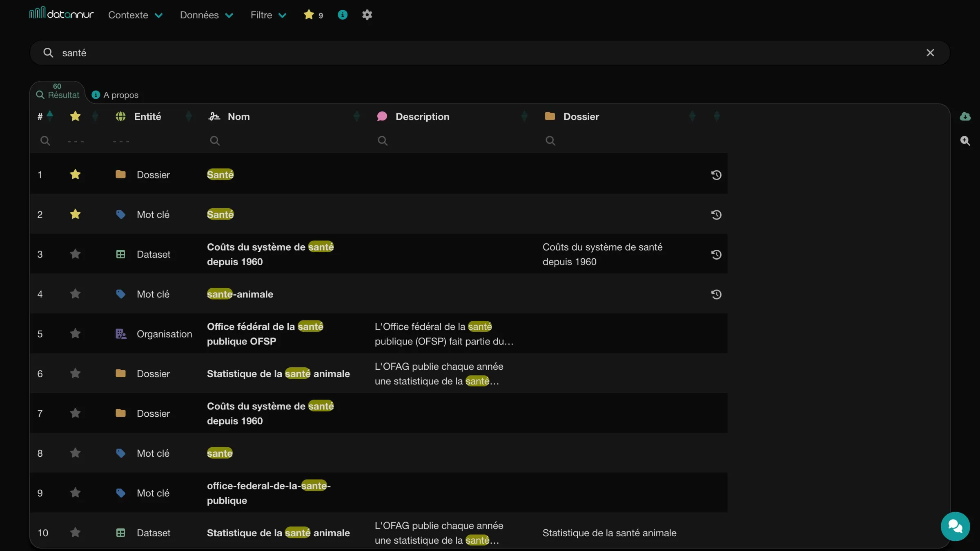Viewport: 980px width, 551px height.
Task: Unfavorite the Santé Dossier in row 1
Action: (x=75, y=174)
